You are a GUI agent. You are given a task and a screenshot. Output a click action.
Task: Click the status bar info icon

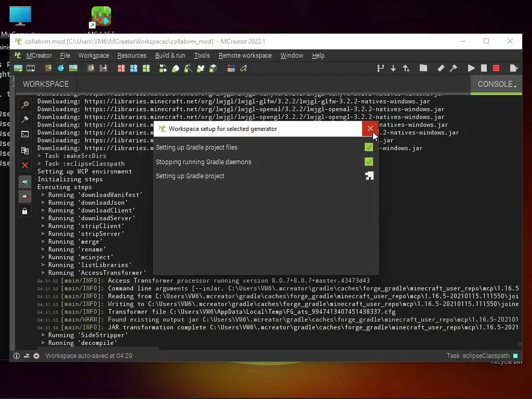point(16,356)
